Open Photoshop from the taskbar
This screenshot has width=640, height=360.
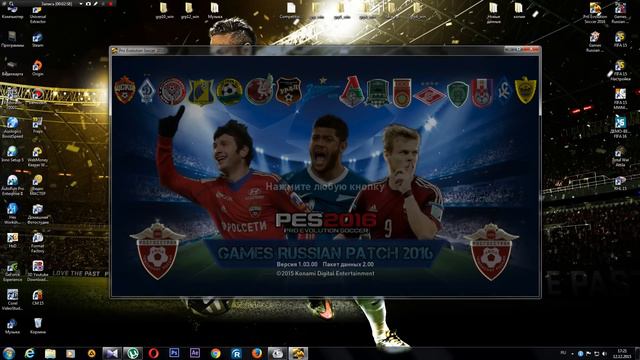[174, 353]
